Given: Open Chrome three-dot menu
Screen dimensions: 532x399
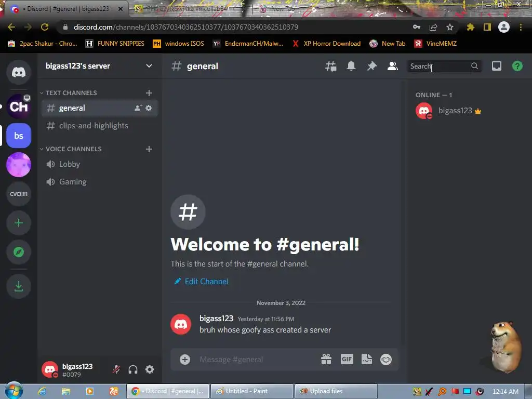Looking at the screenshot, I should 521,27.
